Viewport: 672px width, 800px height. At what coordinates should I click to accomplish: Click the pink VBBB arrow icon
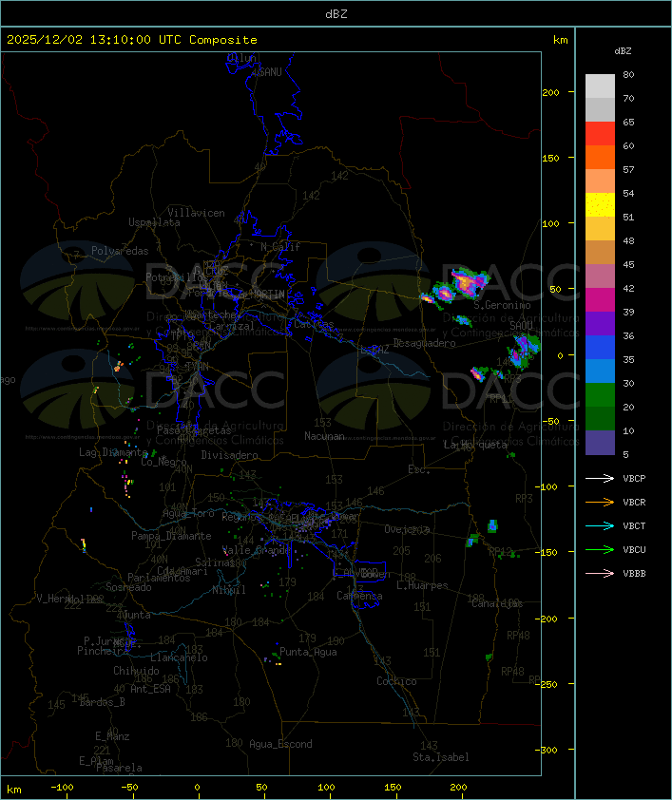[600, 574]
